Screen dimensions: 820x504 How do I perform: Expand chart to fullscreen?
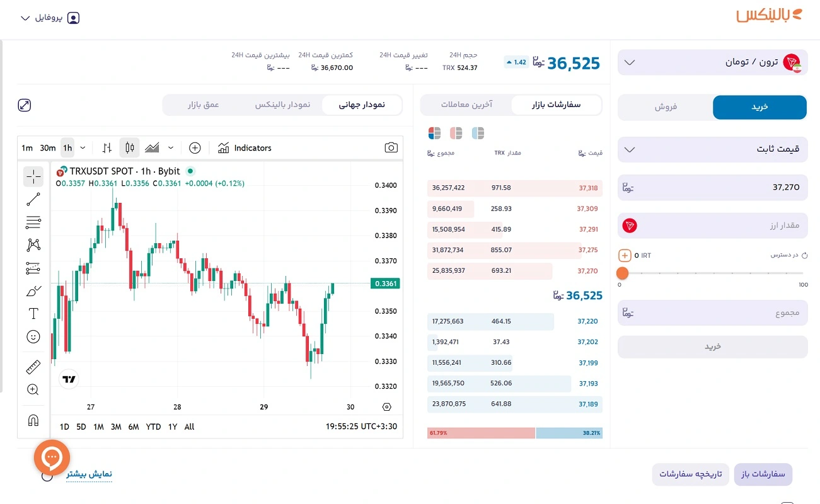coord(25,105)
